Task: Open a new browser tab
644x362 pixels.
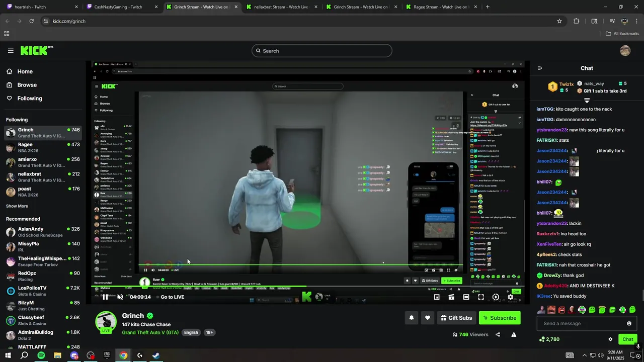Action: pyautogui.click(x=488, y=7)
